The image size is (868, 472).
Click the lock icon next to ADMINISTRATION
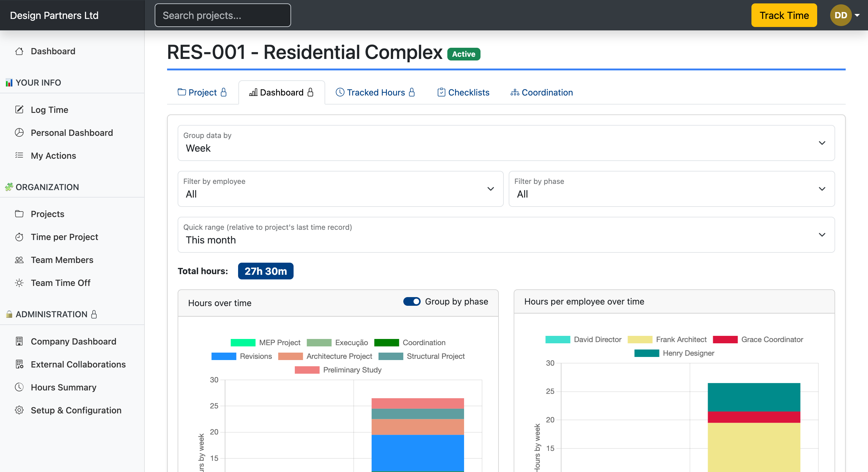pos(94,314)
